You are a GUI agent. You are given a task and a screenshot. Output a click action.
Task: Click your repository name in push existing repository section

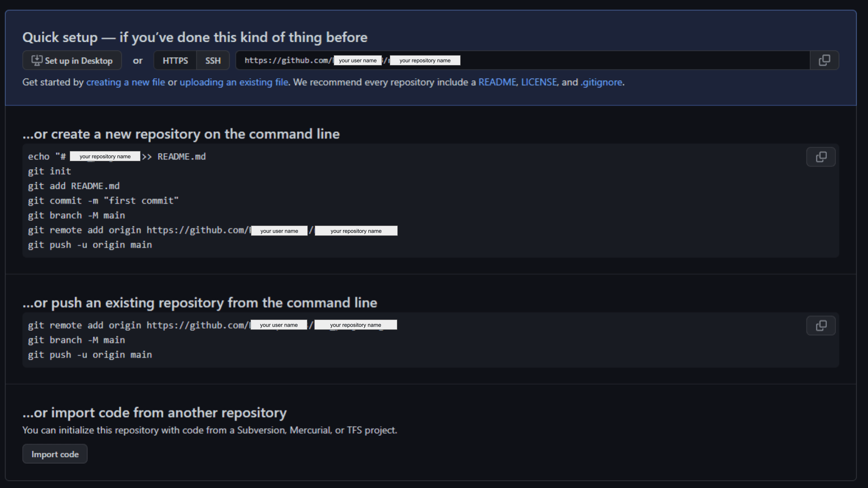tap(356, 324)
